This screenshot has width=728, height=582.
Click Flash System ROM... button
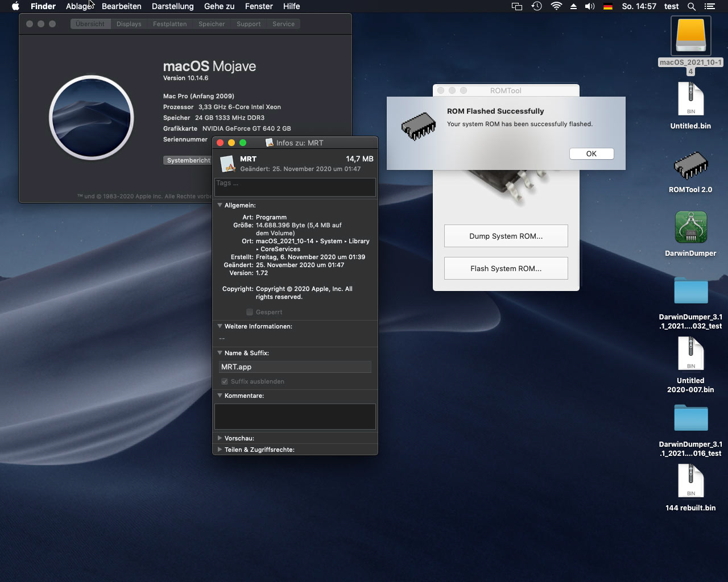[x=506, y=268]
